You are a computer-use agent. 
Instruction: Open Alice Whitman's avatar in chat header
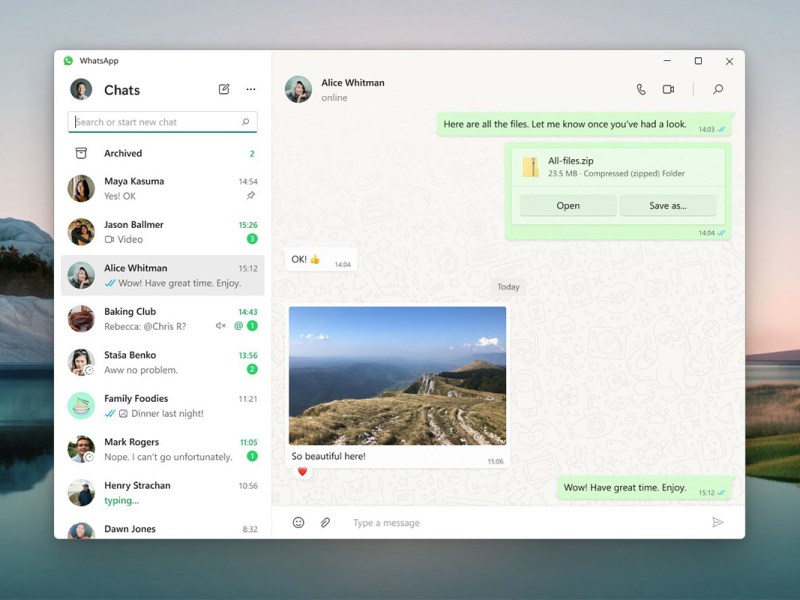298,89
